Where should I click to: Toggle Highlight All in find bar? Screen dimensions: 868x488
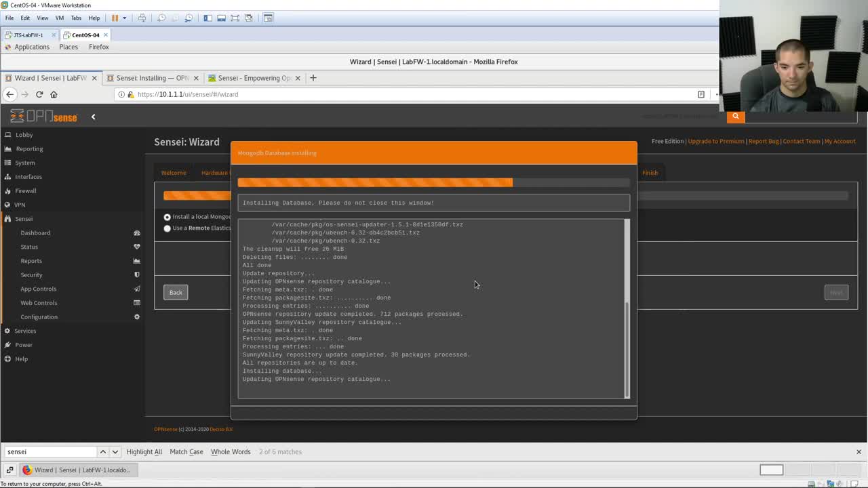pos(144,451)
